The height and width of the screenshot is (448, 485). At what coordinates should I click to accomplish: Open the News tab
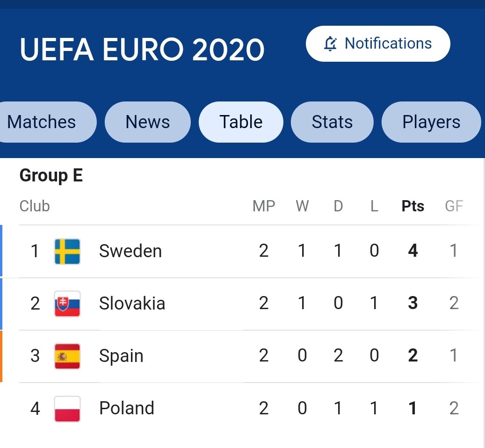(x=148, y=122)
